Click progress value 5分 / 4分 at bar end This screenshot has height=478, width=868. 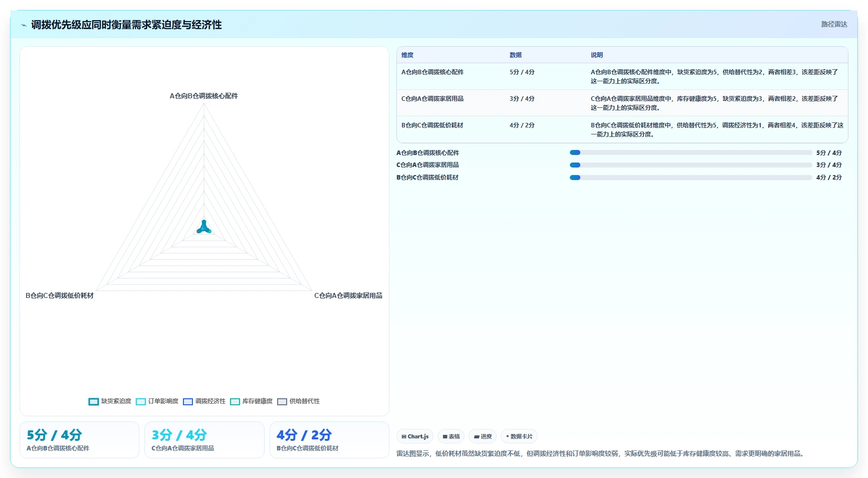[x=829, y=153]
